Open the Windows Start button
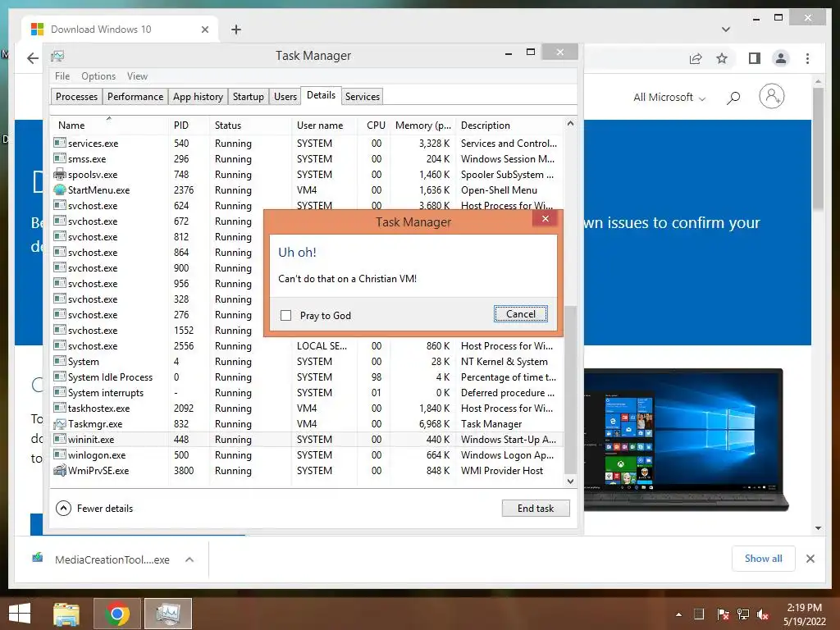Viewport: 840px width, 630px height. [20, 614]
